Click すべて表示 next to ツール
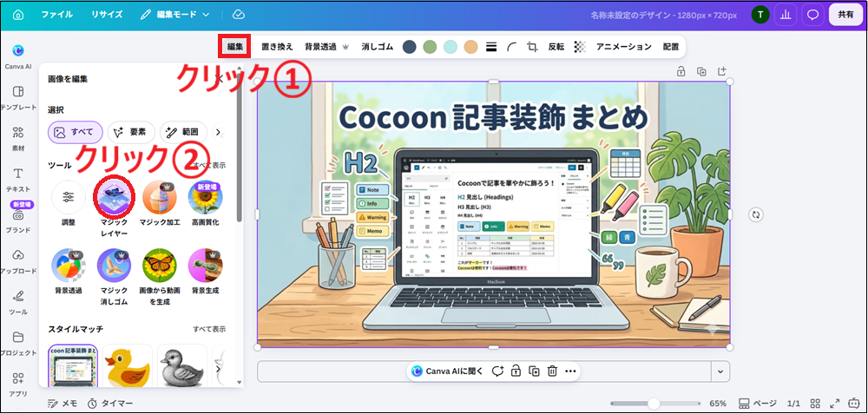The width and height of the screenshot is (868, 414). click(210, 166)
